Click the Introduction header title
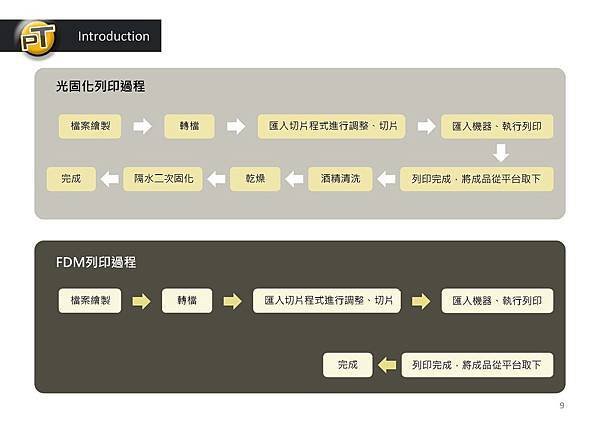 tap(114, 36)
